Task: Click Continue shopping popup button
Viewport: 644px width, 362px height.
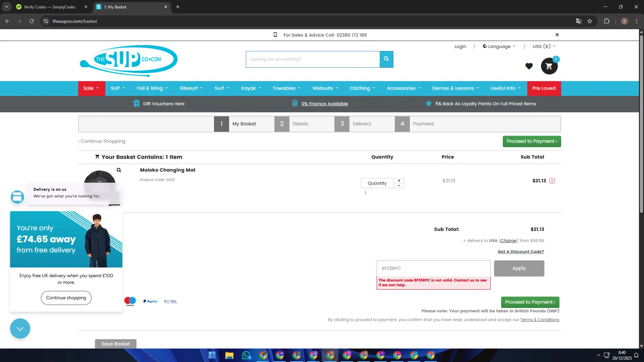Action: [66, 298]
